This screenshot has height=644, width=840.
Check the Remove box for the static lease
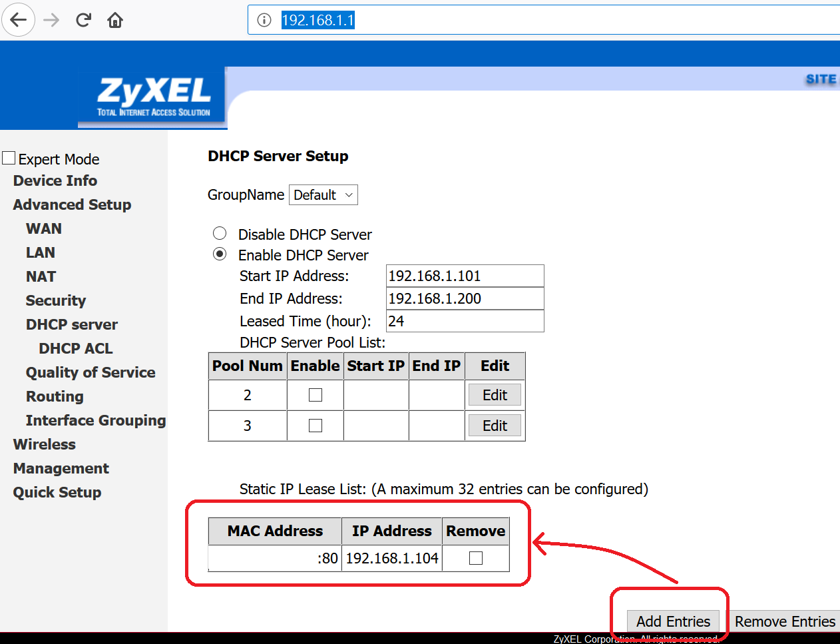click(475, 558)
